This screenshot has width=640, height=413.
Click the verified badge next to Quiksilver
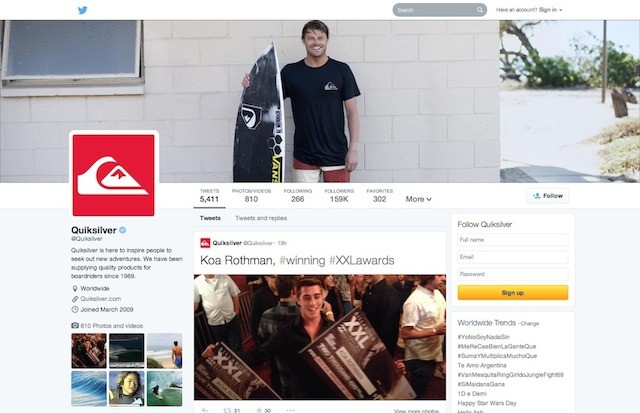pyautogui.click(x=122, y=230)
